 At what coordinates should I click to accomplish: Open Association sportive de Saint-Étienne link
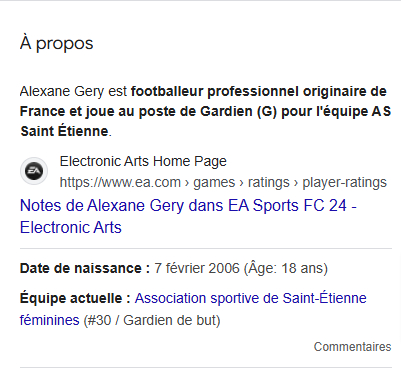pos(250,298)
